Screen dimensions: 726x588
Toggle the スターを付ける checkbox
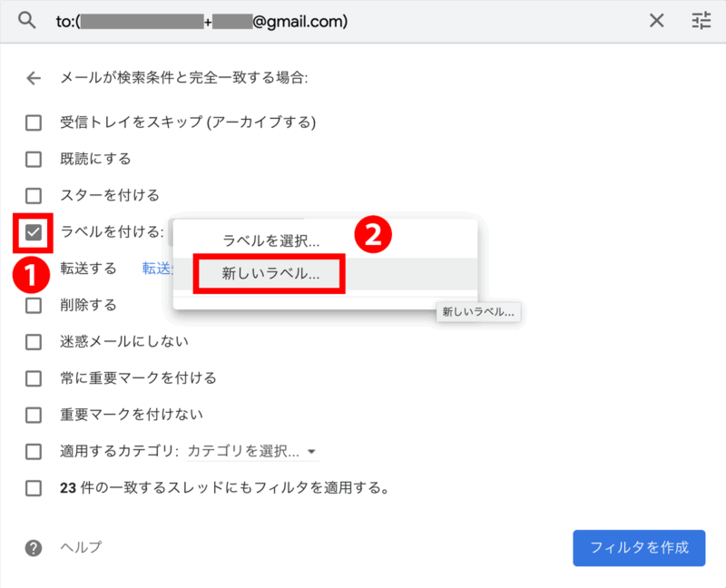click(34, 195)
